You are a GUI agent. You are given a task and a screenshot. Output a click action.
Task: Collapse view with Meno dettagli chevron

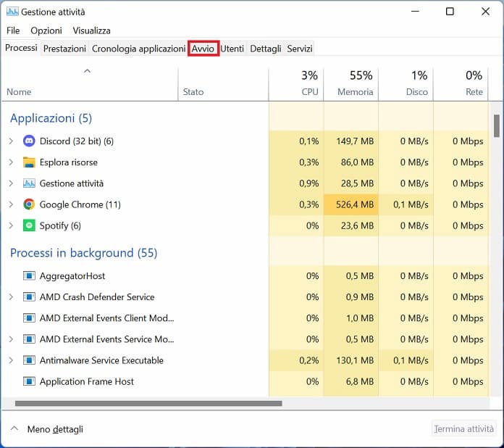click(14, 428)
